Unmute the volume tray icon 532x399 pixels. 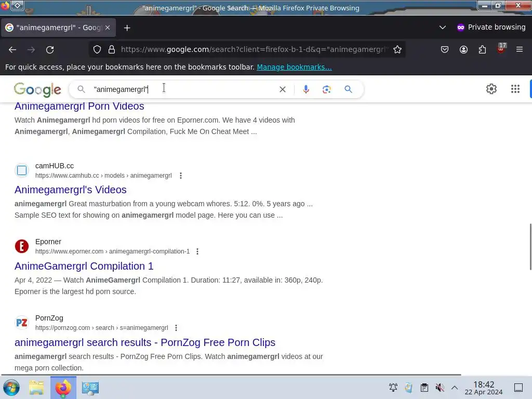[x=440, y=388]
